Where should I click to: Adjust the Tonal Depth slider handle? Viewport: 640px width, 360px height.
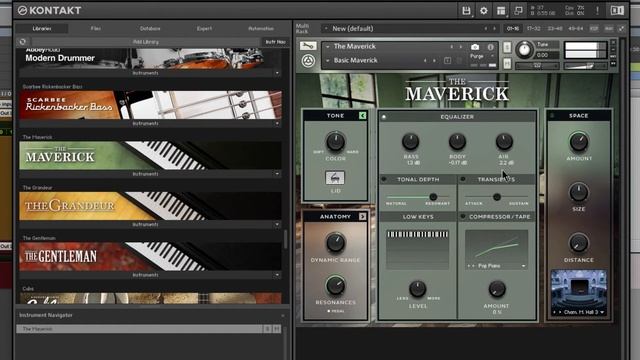coord(433,197)
